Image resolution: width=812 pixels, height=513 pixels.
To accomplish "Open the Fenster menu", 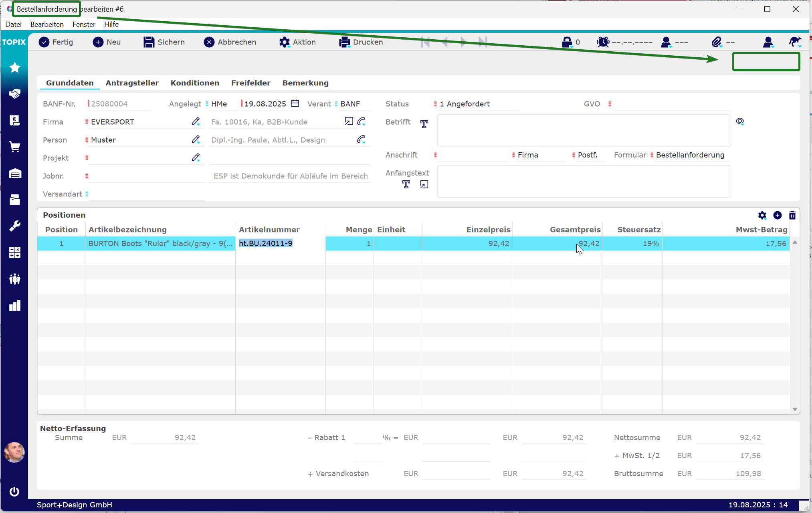I will 84,24.
